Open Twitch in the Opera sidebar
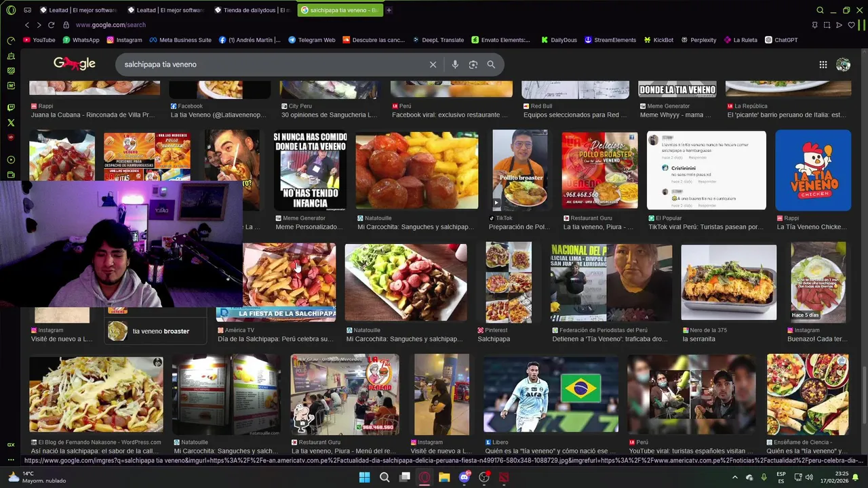This screenshot has width=868, height=488. click(10, 107)
